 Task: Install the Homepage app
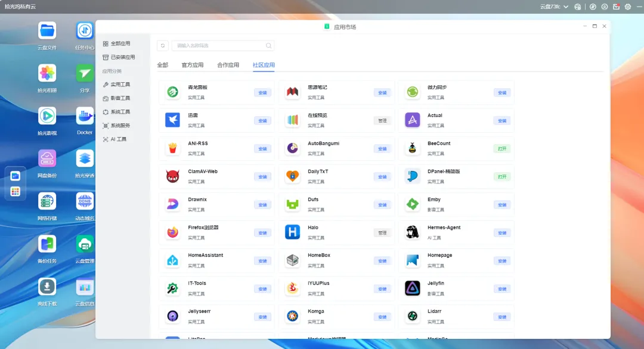pyautogui.click(x=502, y=261)
